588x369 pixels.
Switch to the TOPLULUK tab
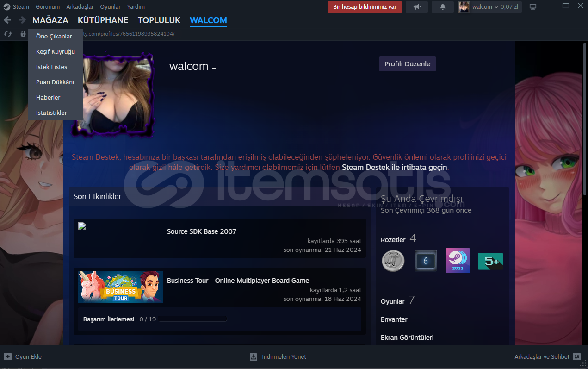pos(159,20)
